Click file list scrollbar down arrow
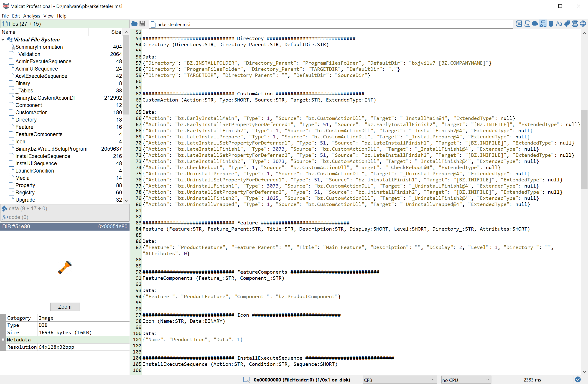 click(126, 201)
